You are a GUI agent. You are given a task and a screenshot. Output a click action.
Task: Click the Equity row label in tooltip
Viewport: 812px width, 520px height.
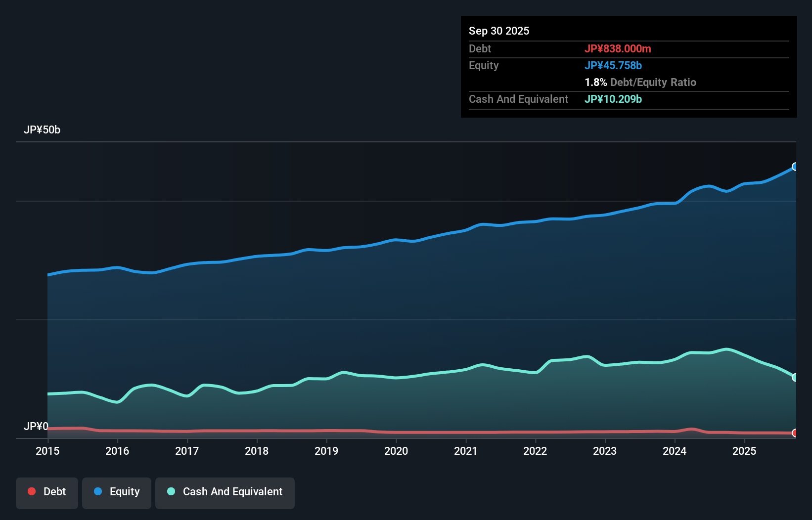[484, 66]
